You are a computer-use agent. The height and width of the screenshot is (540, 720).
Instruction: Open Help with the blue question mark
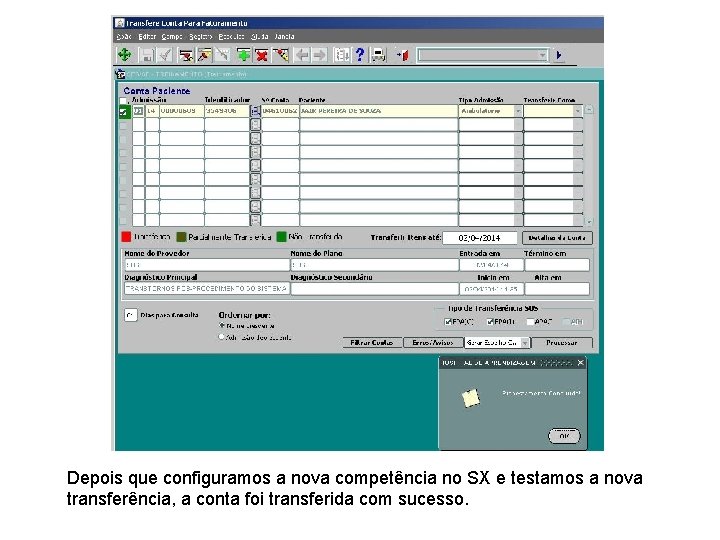[x=360, y=56]
